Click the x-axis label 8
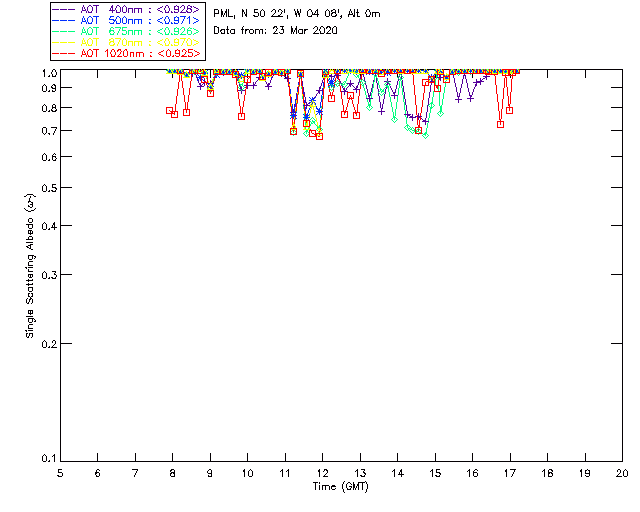640x512 pixels. (173, 473)
